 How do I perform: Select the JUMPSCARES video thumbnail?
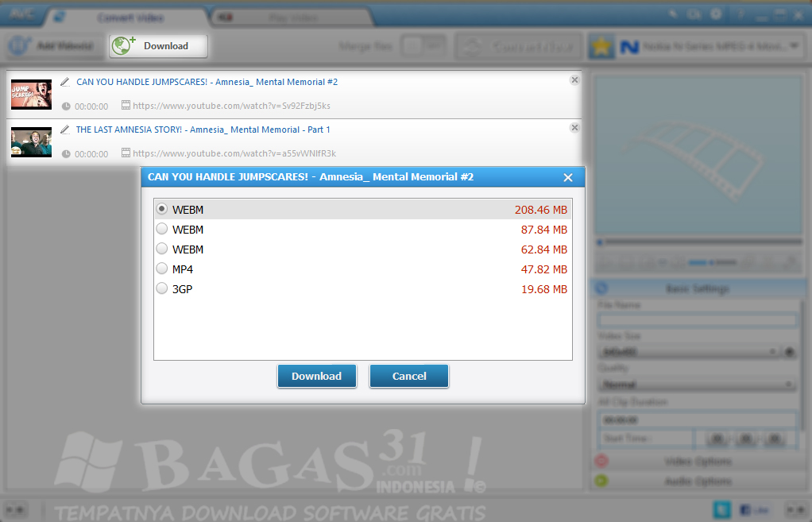pyautogui.click(x=32, y=95)
